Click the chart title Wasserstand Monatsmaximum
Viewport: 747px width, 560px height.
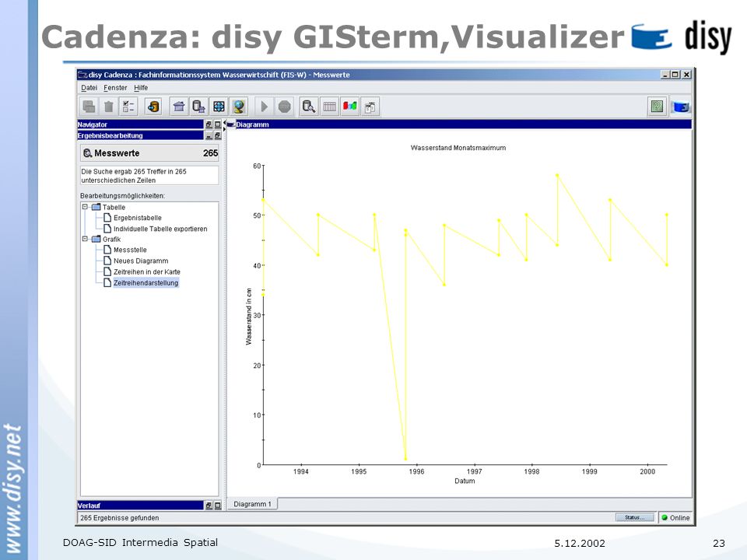pos(458,148)
